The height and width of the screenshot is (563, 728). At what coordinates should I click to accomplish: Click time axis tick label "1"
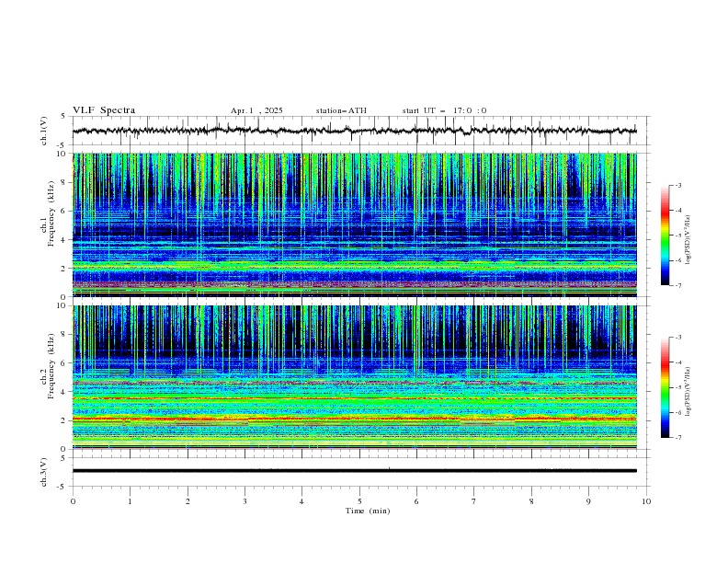click(130, 501)
